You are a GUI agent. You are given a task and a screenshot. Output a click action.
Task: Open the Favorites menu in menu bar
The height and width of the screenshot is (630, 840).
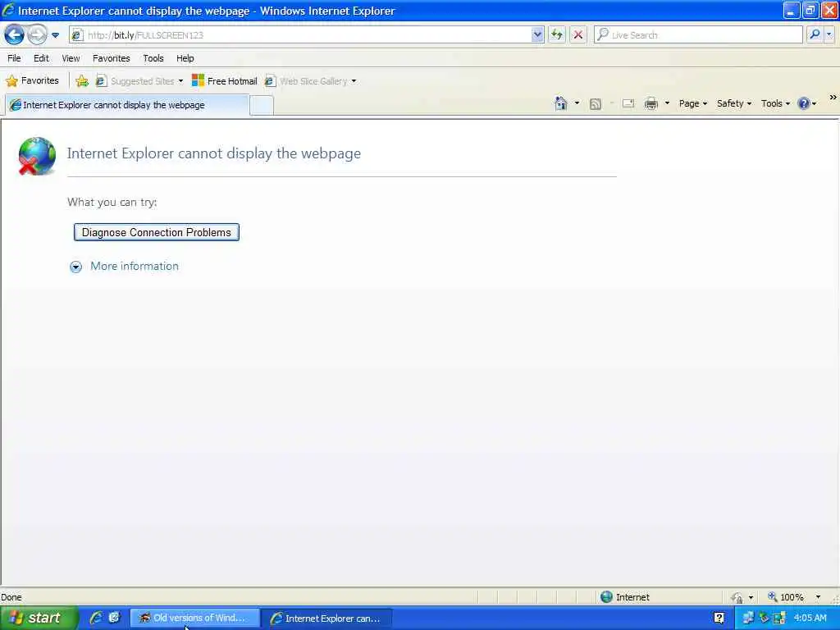coord(111,58)
